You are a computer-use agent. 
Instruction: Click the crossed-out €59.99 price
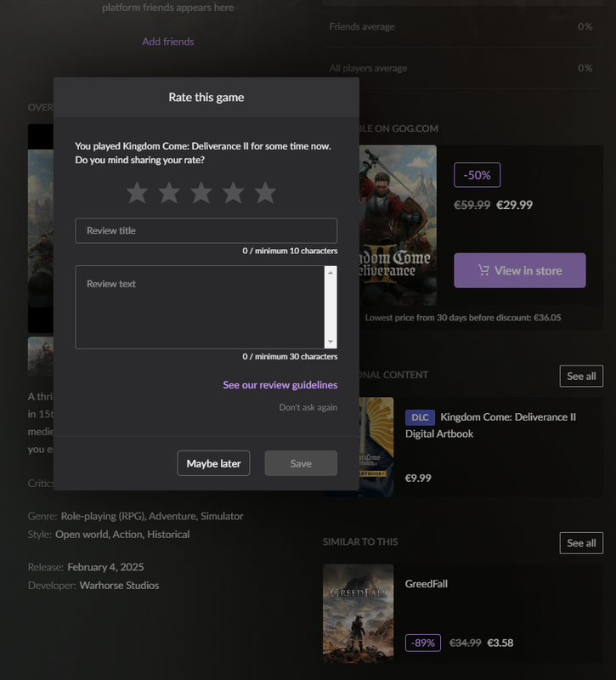click(472, 205)
